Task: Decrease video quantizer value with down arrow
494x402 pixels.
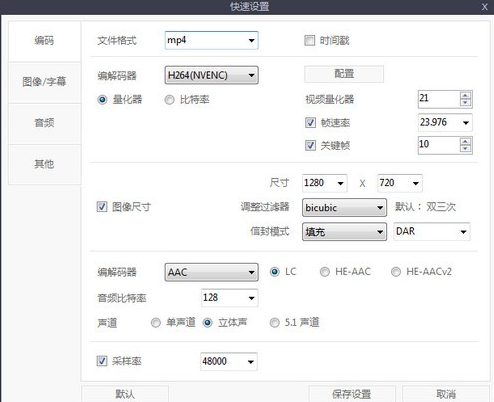Action: point(465,103)
